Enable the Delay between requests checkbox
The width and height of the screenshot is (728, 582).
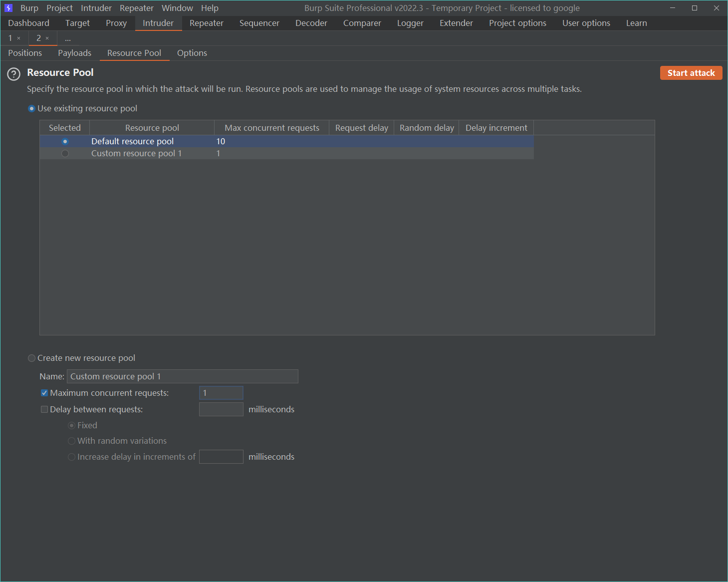(x=44, y=409)
